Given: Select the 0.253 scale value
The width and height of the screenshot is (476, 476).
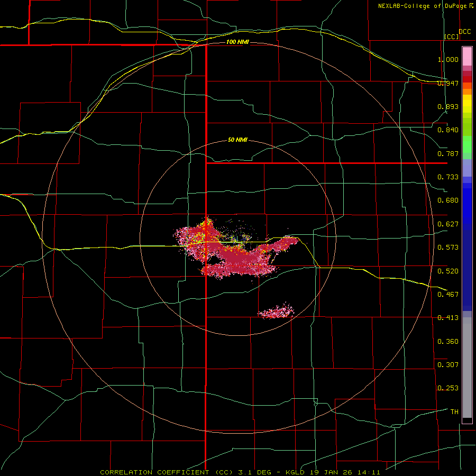Looking at the screenshot, I should click(448, 388).
